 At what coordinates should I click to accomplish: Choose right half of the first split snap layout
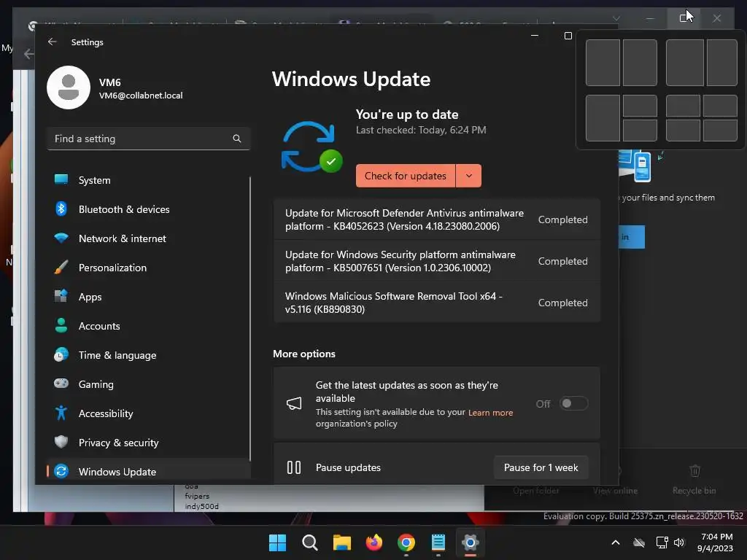click(640, 63)
